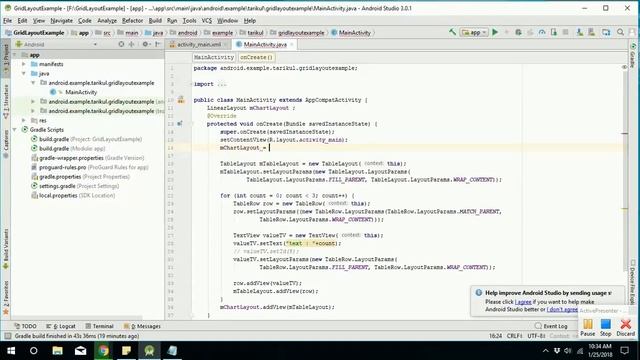The width and height of the screenshot is (640, 360).
Task: Click the Debug app bug icon
Action: click(x=518, y=32)
